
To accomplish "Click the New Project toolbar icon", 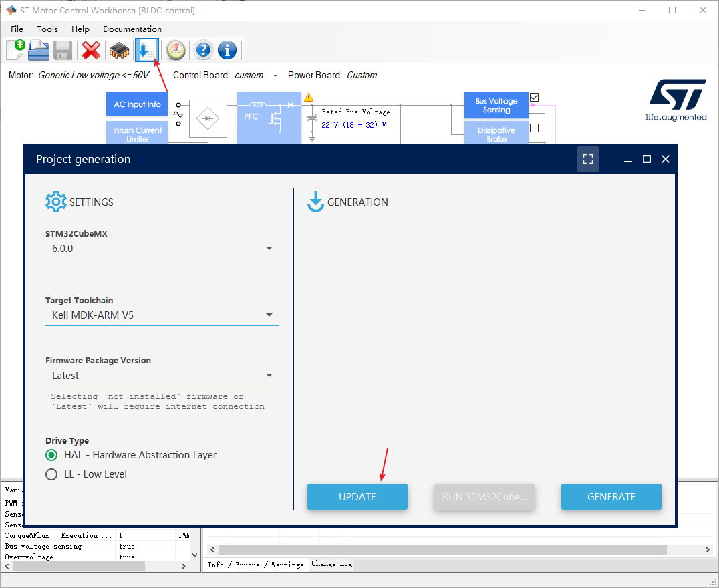I will (15, 50).
